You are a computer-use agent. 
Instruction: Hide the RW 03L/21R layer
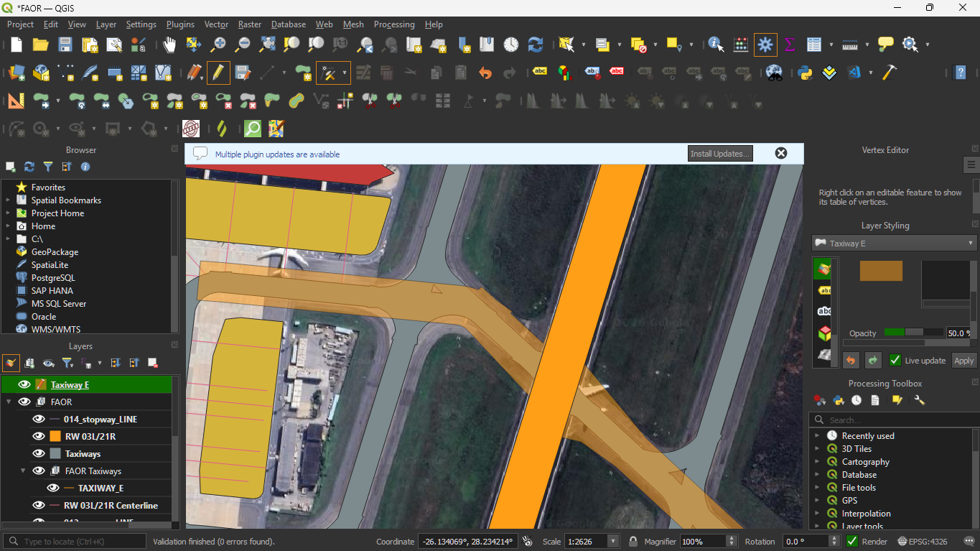39,436
